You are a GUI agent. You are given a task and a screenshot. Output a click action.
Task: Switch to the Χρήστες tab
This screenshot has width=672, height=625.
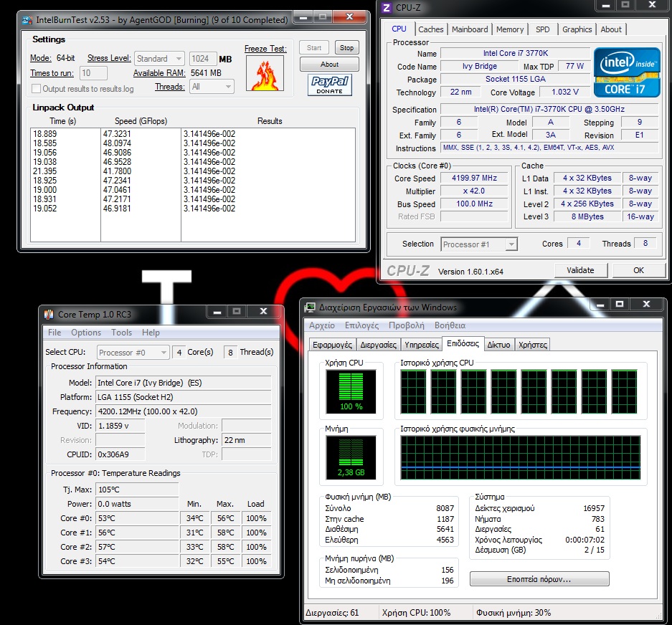pyautogui.click(x=533, y=345)
